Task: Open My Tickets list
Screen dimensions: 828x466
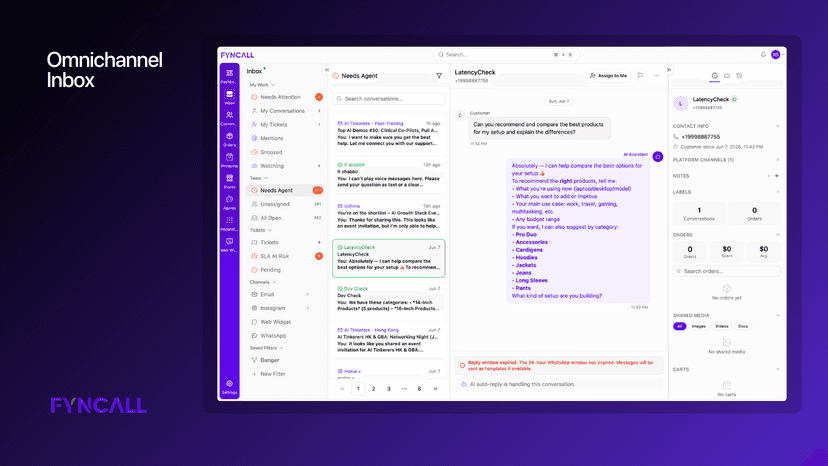Action: pos(286,125)
